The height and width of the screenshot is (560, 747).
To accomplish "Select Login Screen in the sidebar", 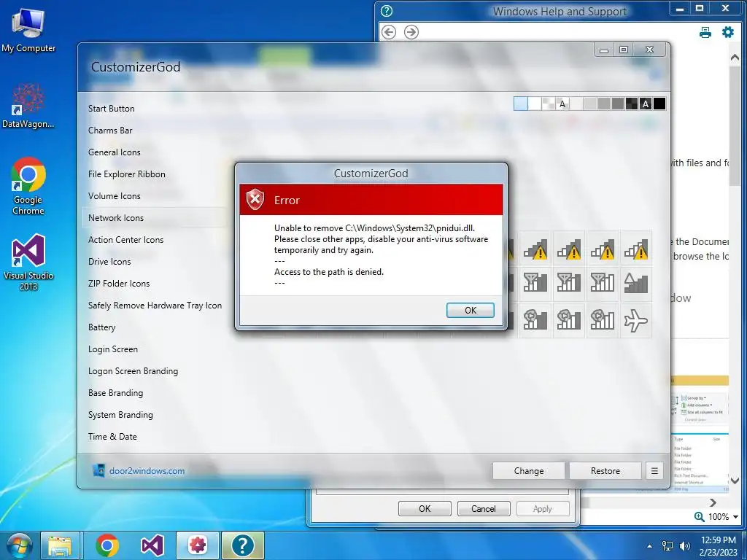I will (x=113, y=349).
